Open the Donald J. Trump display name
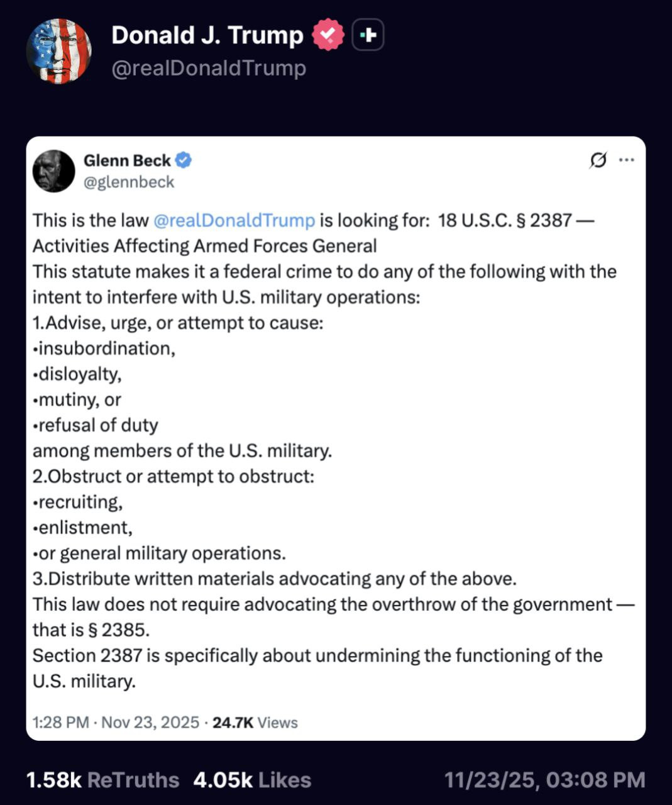672x805 pixels. coord(207,35)
